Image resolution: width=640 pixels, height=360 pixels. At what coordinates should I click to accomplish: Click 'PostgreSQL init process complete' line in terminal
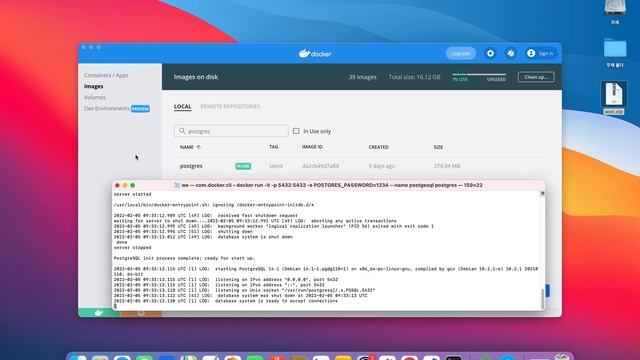(x=184, y=258)
